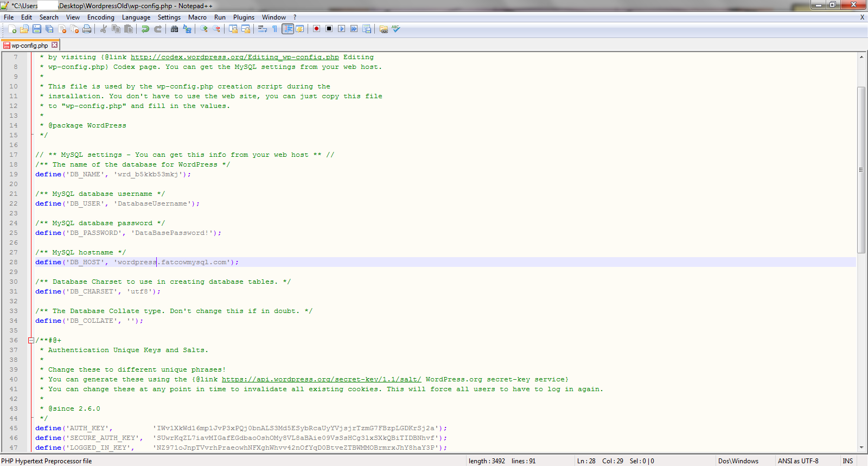Show all characters pilcrow toggle

coord(275,29)
